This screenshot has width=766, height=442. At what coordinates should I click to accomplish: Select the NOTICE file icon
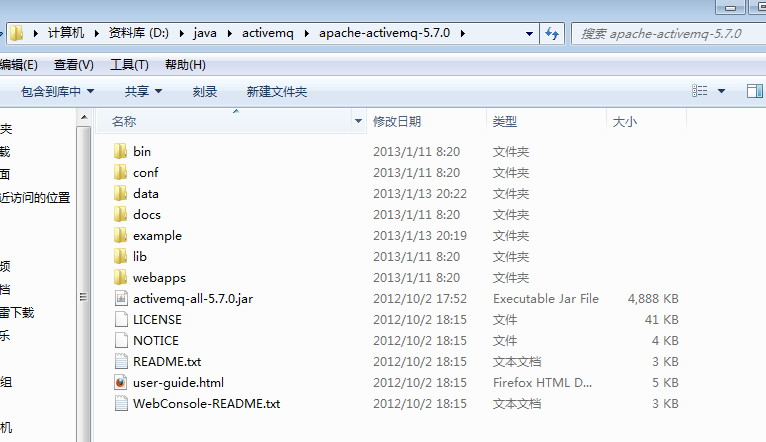pos(121,340)
